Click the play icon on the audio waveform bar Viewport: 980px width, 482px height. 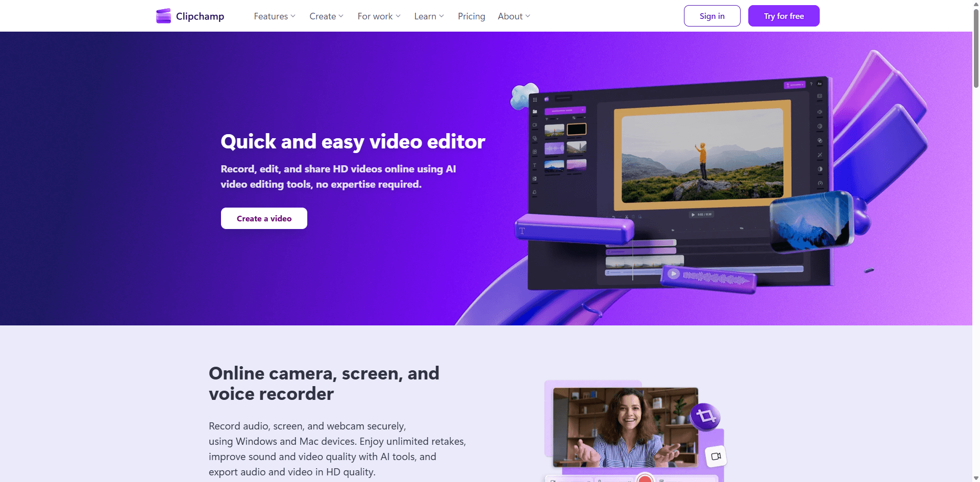coord(674,274)
